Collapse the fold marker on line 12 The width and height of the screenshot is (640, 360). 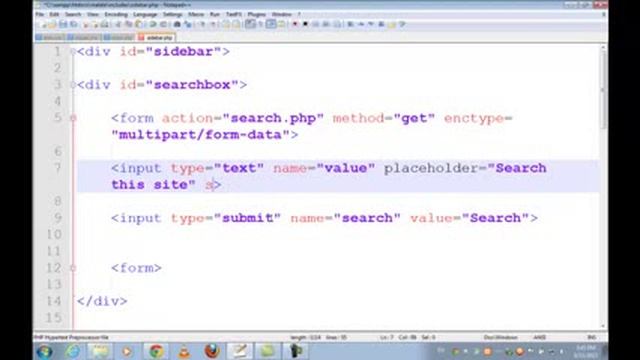pyautogui.click(x=73, y=268)
